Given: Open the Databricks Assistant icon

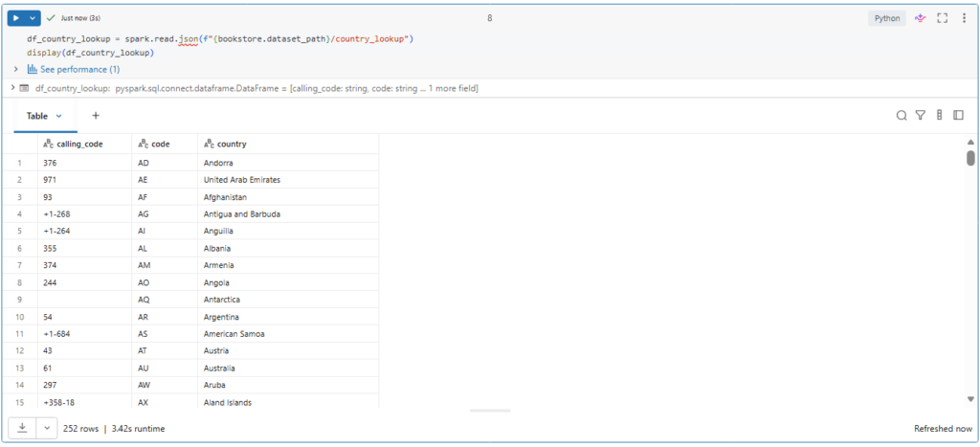Looking at the screenshot, I should [921, 18].
